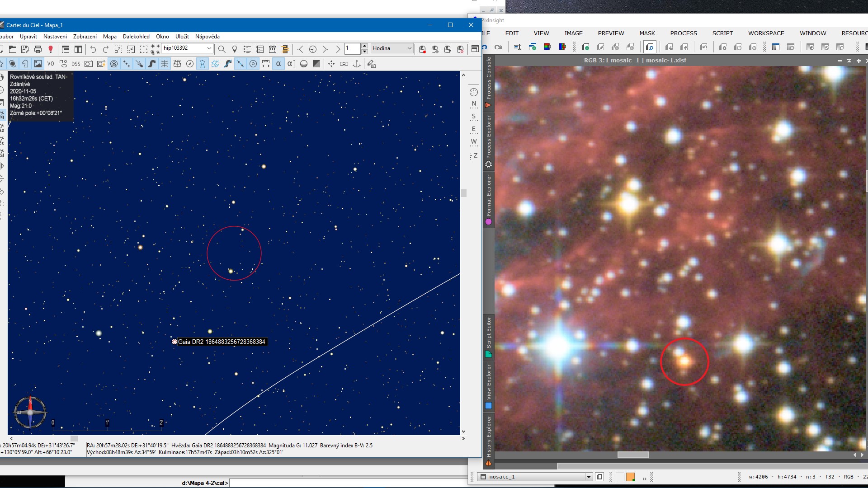The width and height of the screenshot is (868, 488).
Task: Toggle the VO catalog button
Action: pyautogui.click(x=51, y=64)
